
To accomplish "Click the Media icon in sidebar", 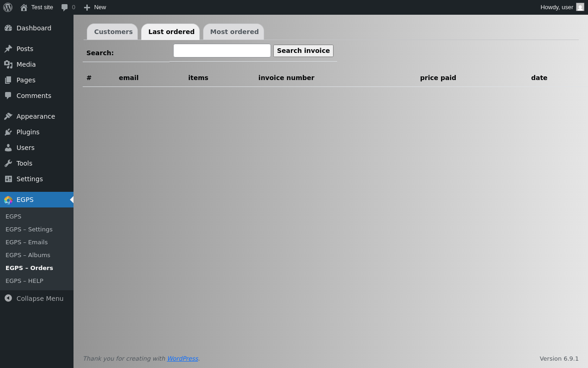I will [x=8, y=64].
